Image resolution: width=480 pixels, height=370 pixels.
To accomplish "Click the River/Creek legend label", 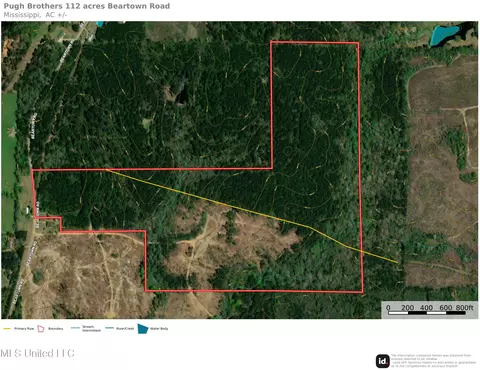I will point(125,329).
